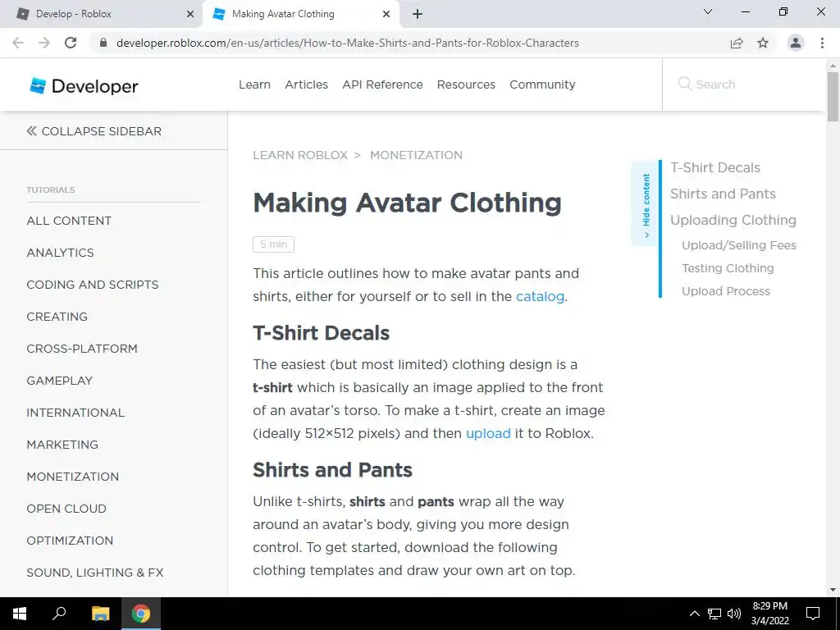
Task: Click the Roblox Developer logo
Action: pos(84,85)
